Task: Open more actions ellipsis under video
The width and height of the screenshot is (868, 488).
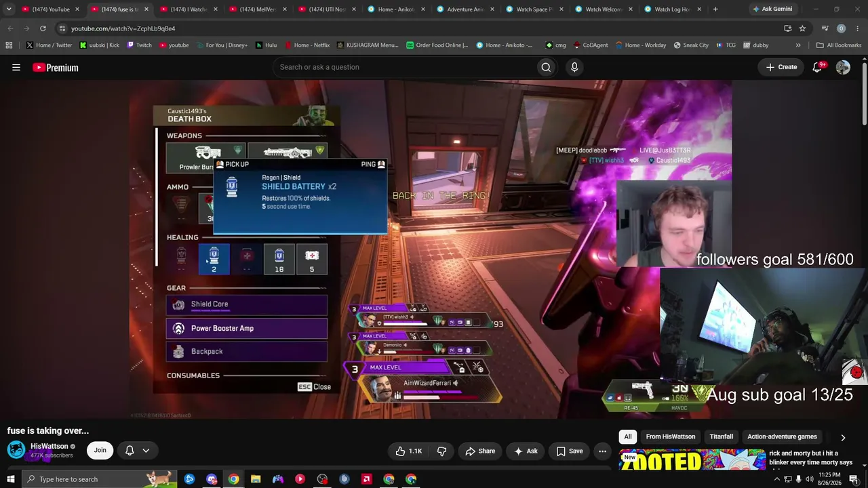Action: click(x=602, y=451)
